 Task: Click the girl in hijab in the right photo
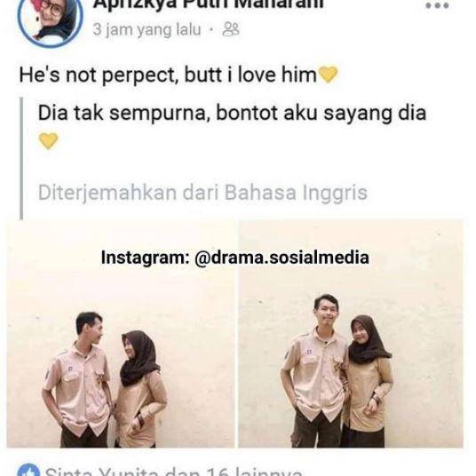pyautogui.click(x=368, y=381)
